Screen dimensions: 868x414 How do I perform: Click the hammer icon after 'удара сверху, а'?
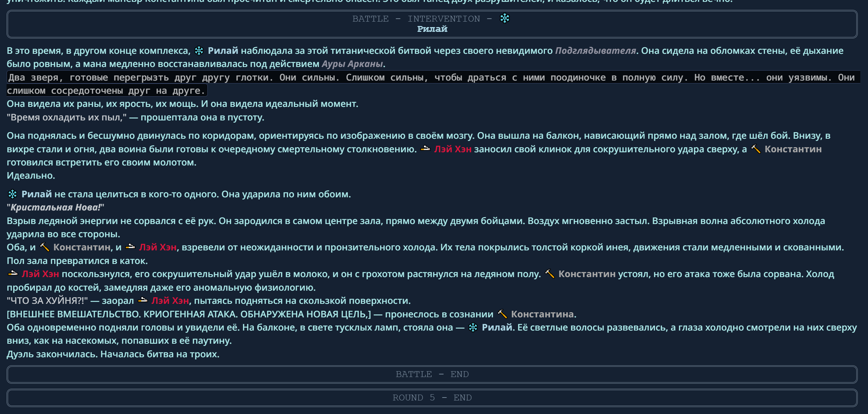(756, 149)
